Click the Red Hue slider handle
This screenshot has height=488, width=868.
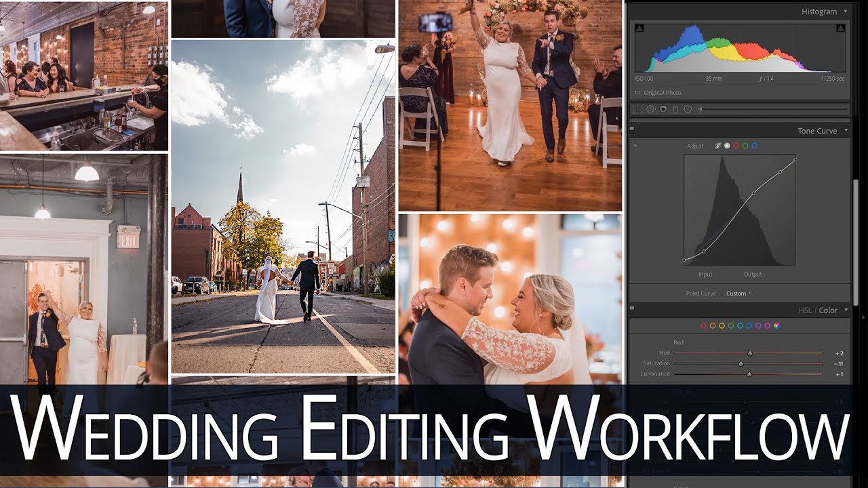750,353
